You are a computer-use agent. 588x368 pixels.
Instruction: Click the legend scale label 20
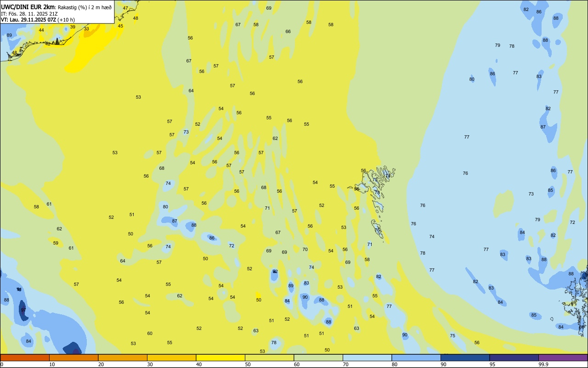point(101,364)
